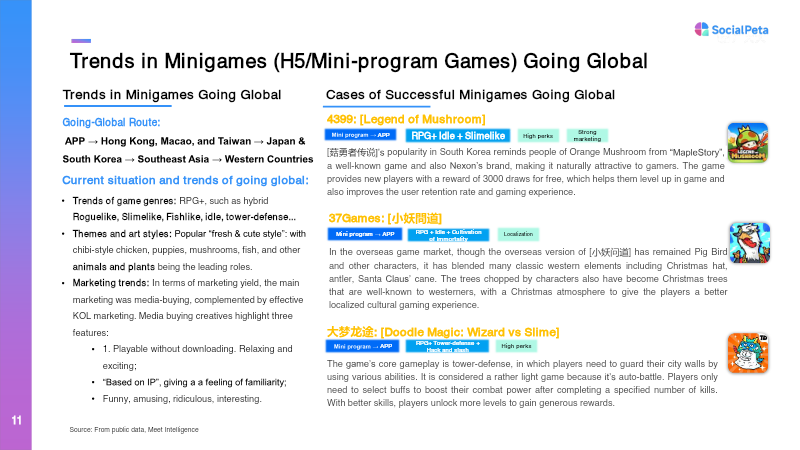800x450 pixels.
Task: Select the 'RPG+ Idle + Slimelike' tag
Action: [x=459, y=135]
